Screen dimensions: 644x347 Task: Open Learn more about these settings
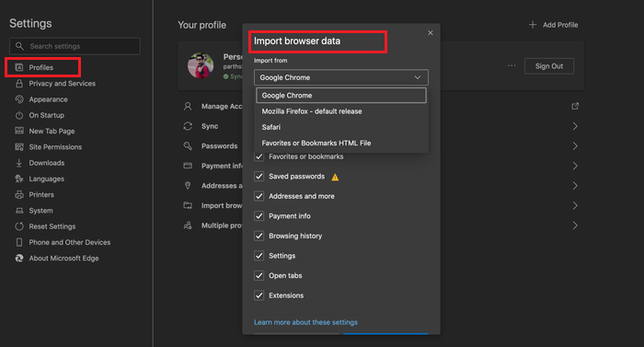point(305,322)
